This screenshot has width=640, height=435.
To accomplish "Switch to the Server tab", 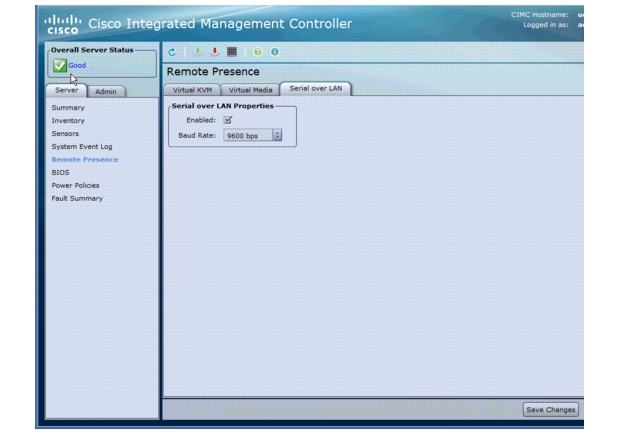I will [66, 90].
